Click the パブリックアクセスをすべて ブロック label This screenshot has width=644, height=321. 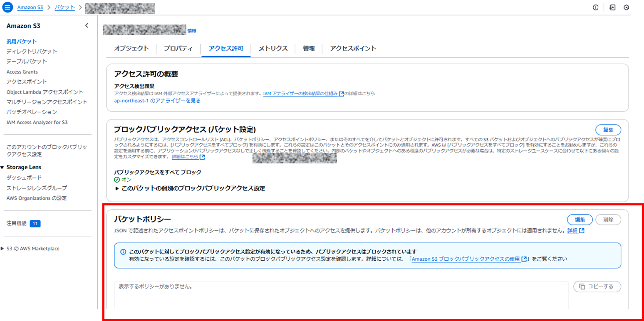[158, 172]
